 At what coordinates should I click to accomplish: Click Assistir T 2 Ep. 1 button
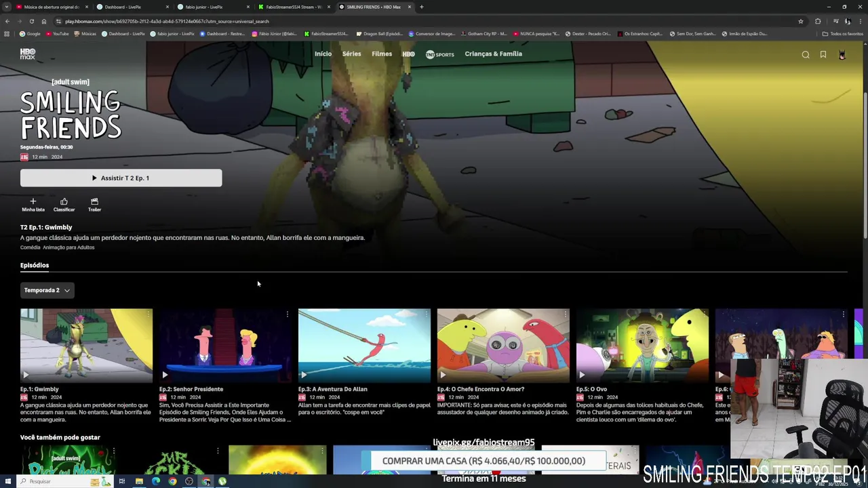[x=121, y=178]
